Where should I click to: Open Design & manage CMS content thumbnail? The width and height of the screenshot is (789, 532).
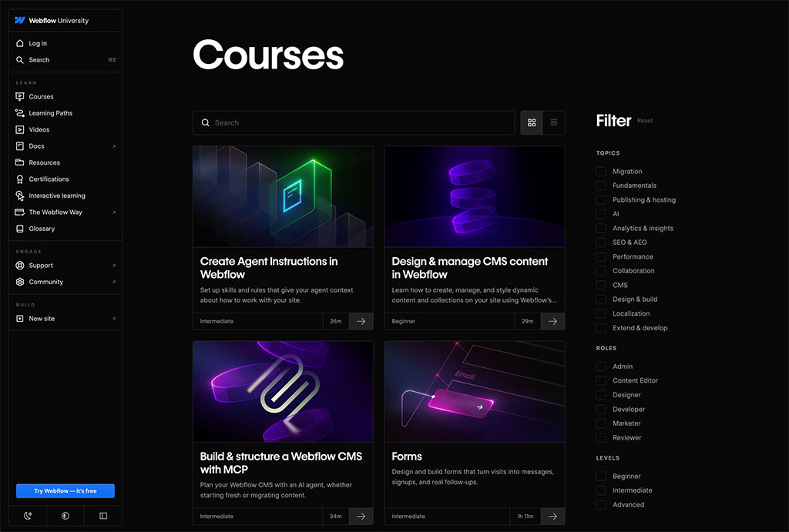point(475,196)
